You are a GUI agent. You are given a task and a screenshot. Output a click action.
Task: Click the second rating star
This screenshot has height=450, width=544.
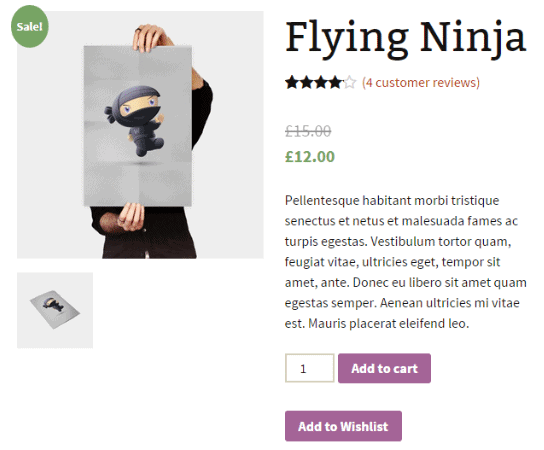point(307,83)
